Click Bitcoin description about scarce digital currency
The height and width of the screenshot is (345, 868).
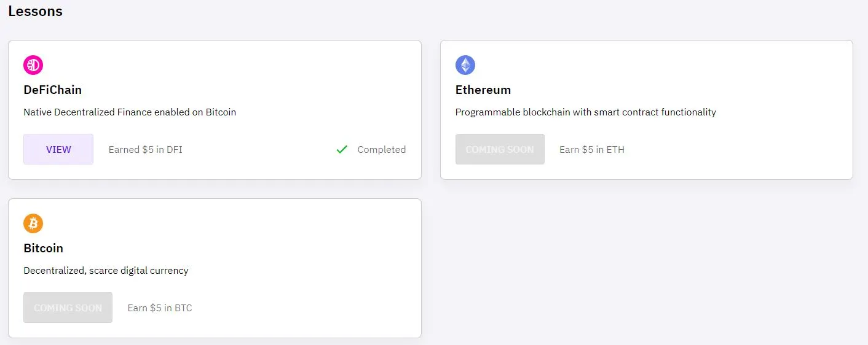(106, 271)
